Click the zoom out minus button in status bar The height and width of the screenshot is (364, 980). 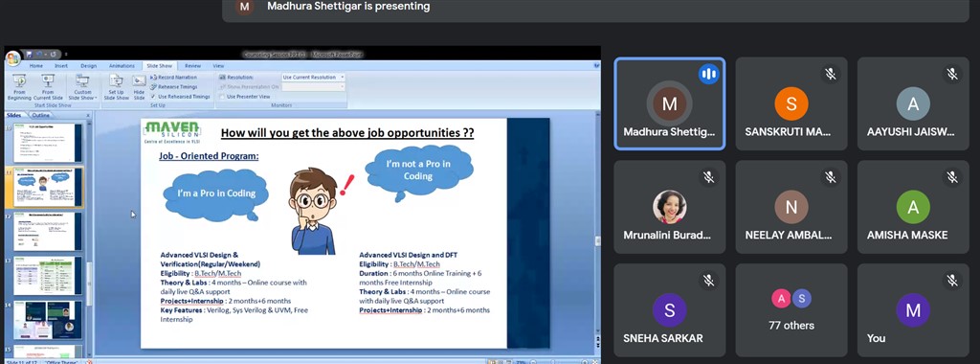534,361
